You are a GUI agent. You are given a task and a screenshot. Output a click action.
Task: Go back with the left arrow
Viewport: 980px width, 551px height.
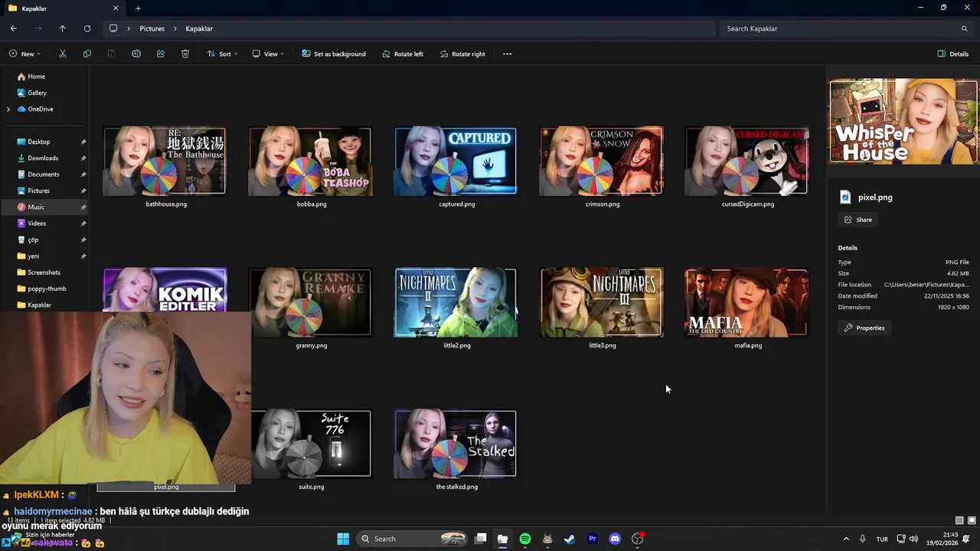point(14,28)
